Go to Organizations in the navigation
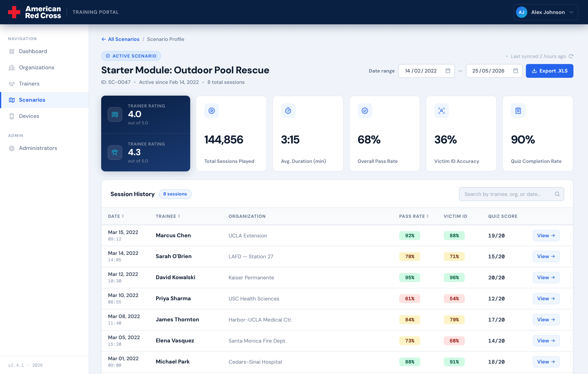This screenshot has height=374, width=588. pyautogui.click(x=44, y=67)
